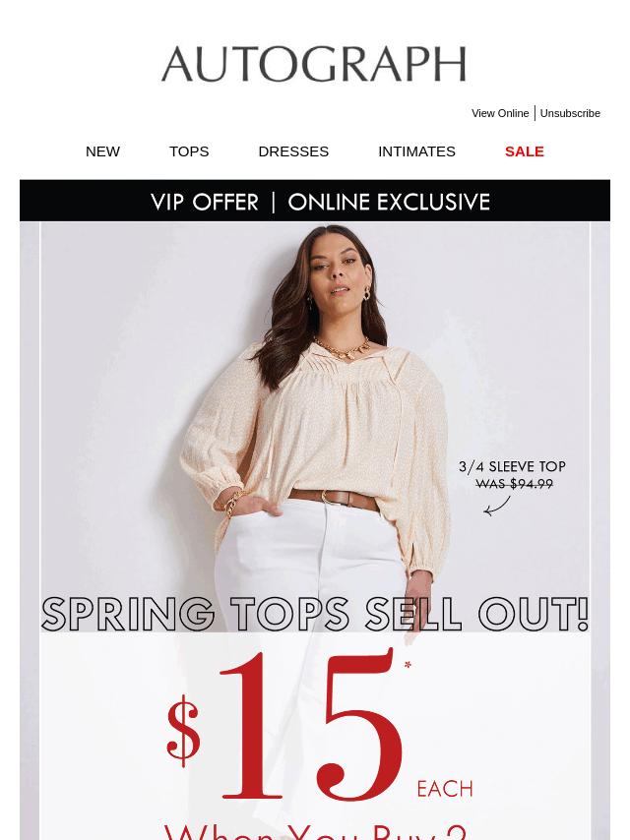Click the red SALE link
Viewport: 630px width, 840px height.
click(525, 151)
